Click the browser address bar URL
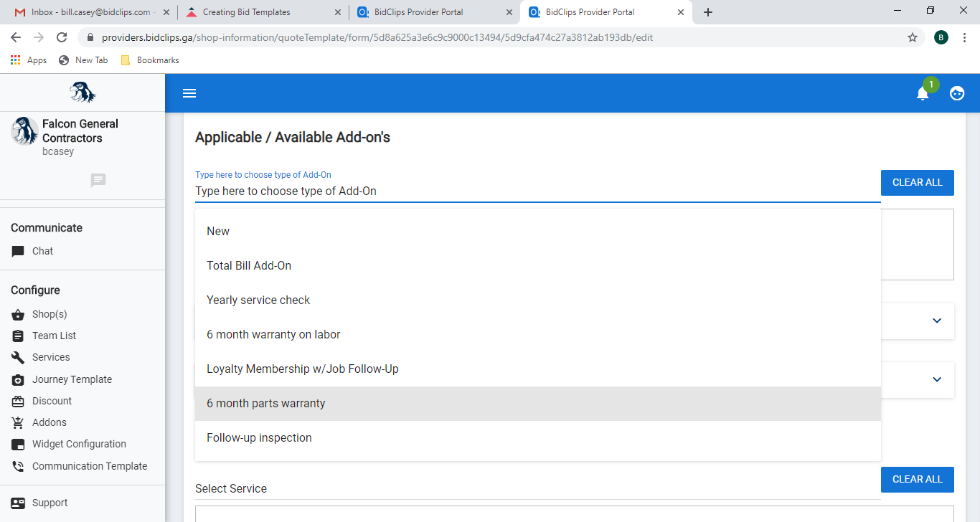The width and height of the screenshot is (980, 522). pos(377,37)
